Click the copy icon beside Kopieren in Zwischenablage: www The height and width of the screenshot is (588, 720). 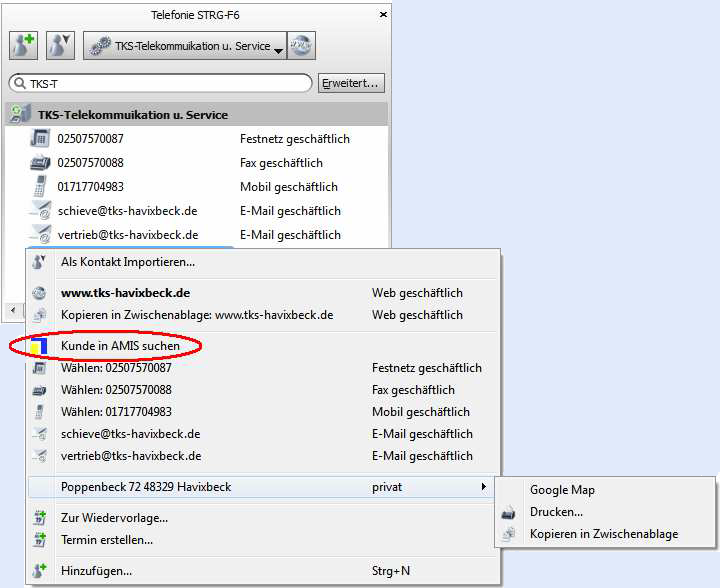[x=39, y=315]
